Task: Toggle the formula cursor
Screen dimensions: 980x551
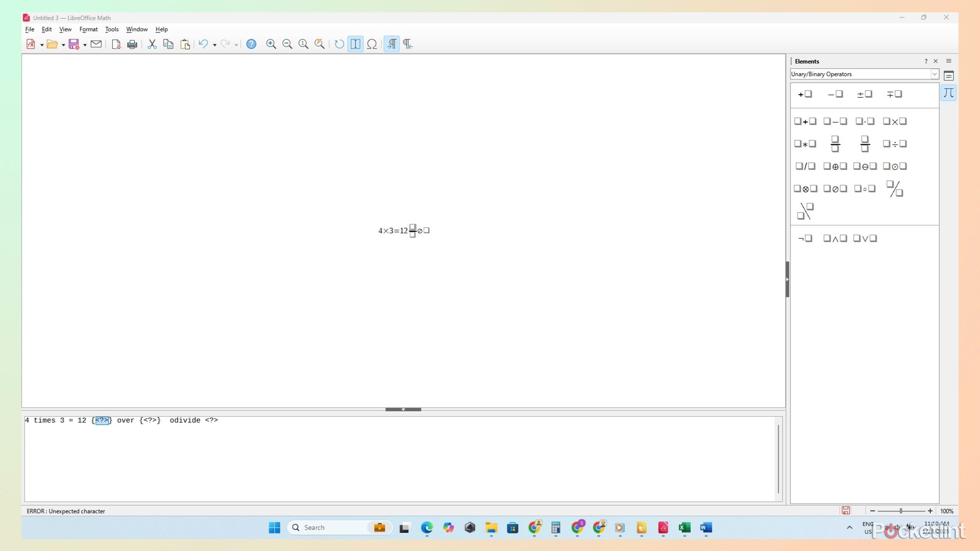Action: click(355, 44)
